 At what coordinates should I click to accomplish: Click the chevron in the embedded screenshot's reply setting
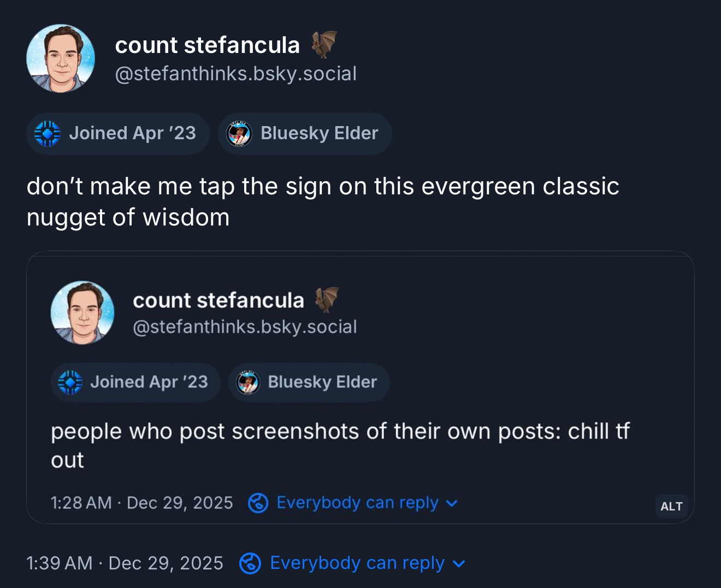452,503
